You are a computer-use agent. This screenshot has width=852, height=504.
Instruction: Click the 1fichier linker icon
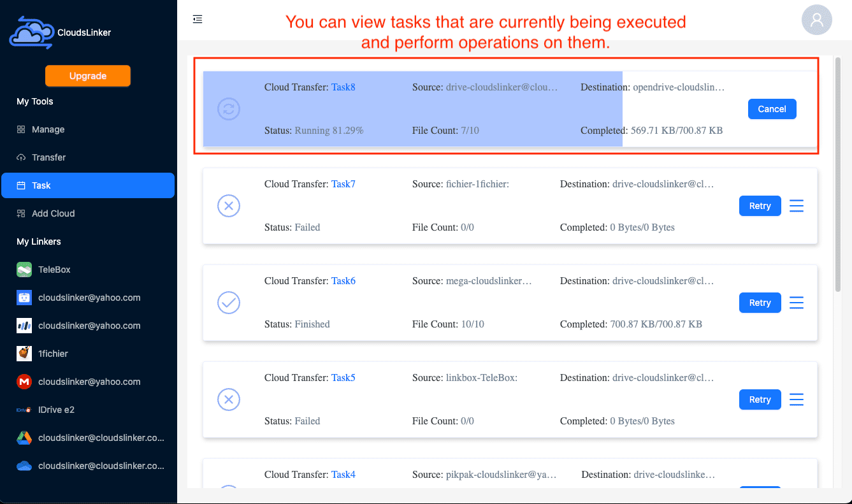[24, 354]
